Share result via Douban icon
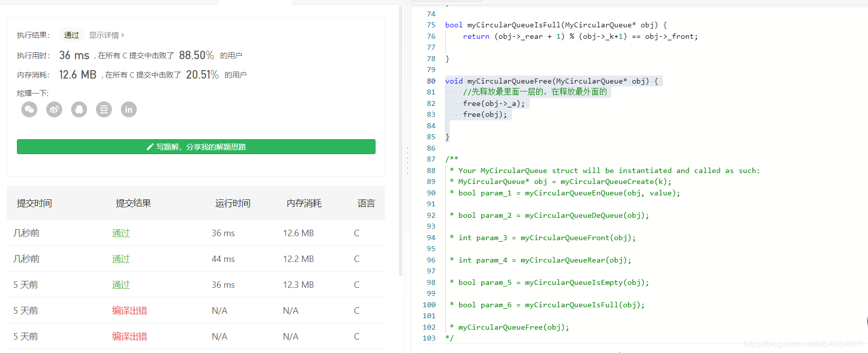The height and width of the screenshot is (353, 868). click(104, 109)
